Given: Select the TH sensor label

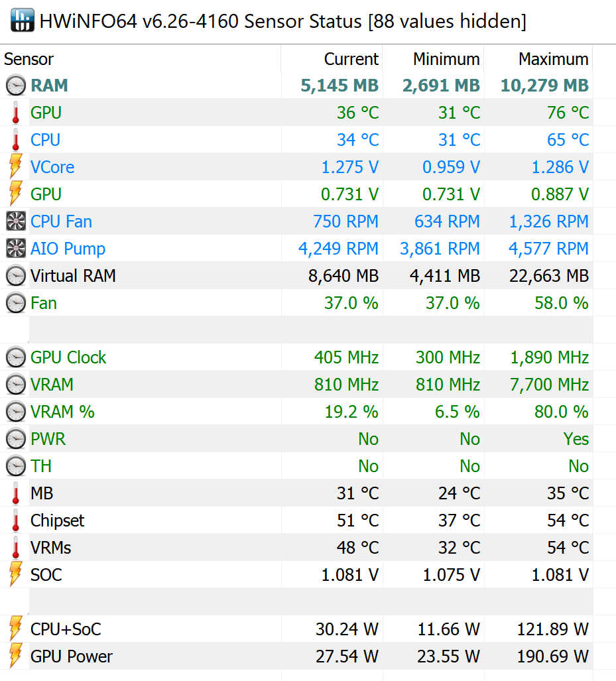Looking at the screenshot, I should (x=41, y=466).
